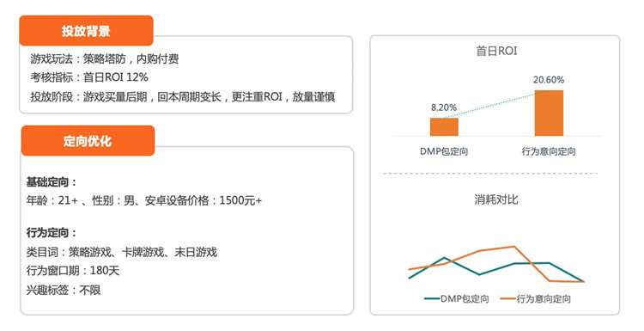This screenshot has width=644, height=331.
Task: Click the 8.20% data label
Action: point(444,107)
